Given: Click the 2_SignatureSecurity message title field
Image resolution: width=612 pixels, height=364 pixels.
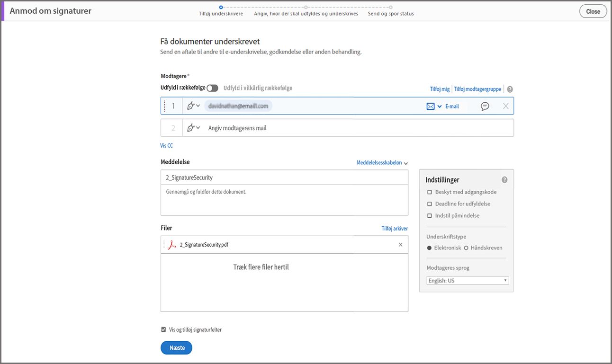Looking at the screenshot, I should tap(284, 178).
